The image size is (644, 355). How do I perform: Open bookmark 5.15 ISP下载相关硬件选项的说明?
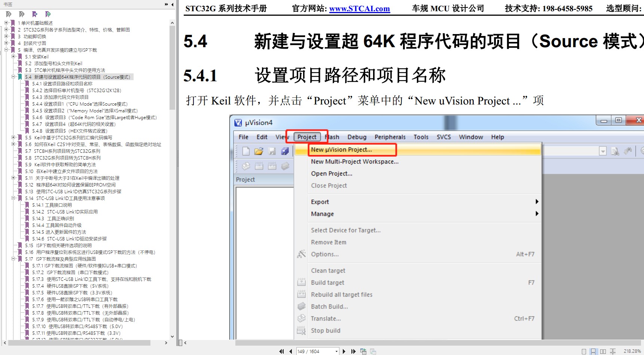pos(58,246)
